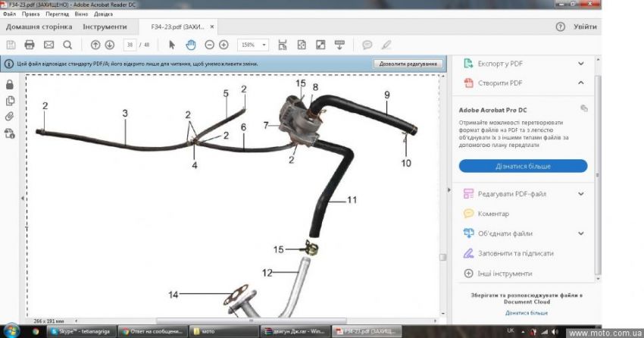Select the Hand pan tool
The height and width of the screenshot is (338, 644).
click(x=191, y=45)
